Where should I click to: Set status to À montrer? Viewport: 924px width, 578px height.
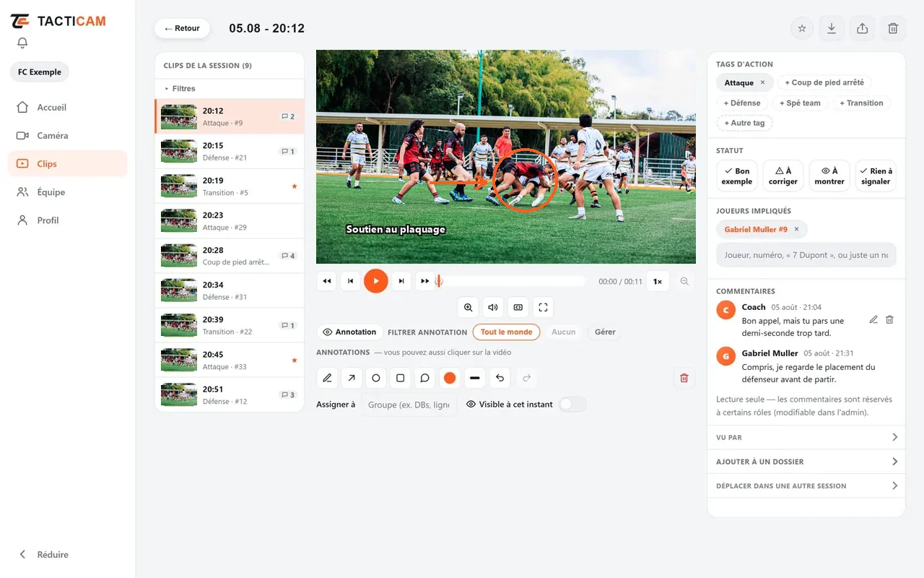click(829, 176)
